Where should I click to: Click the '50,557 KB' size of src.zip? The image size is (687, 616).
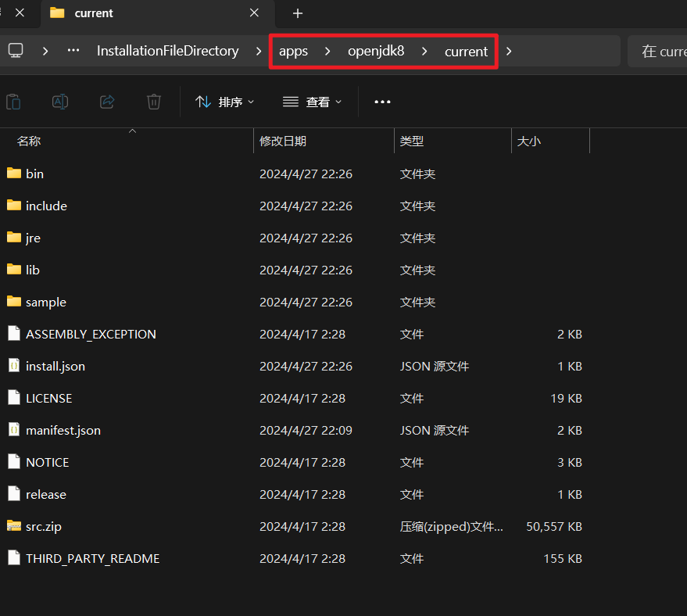(554, 527)
